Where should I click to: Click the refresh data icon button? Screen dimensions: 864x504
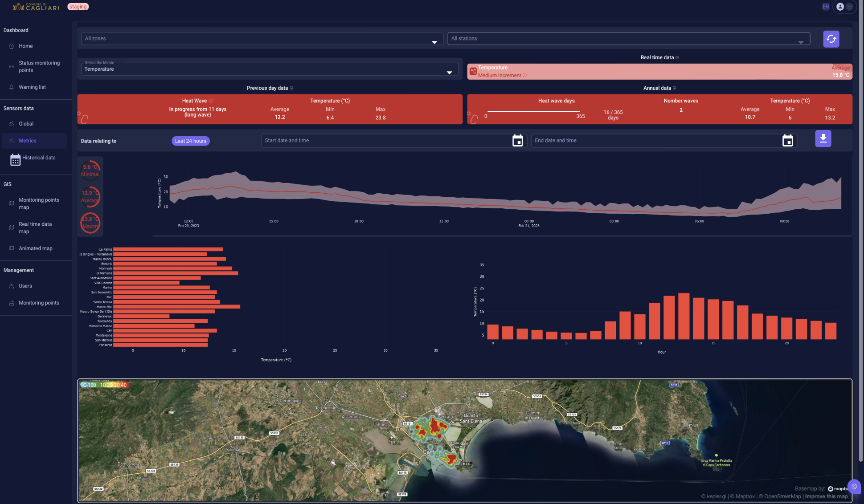pos(831,39)
